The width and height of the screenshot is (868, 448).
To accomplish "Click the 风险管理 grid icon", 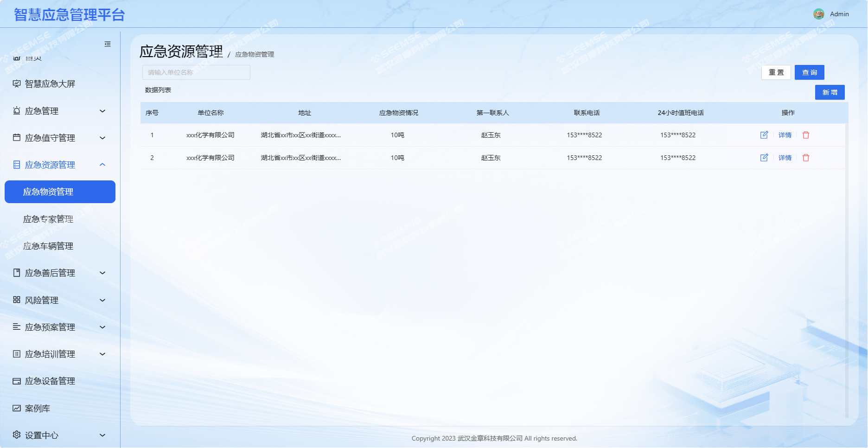I will point(17,300).
